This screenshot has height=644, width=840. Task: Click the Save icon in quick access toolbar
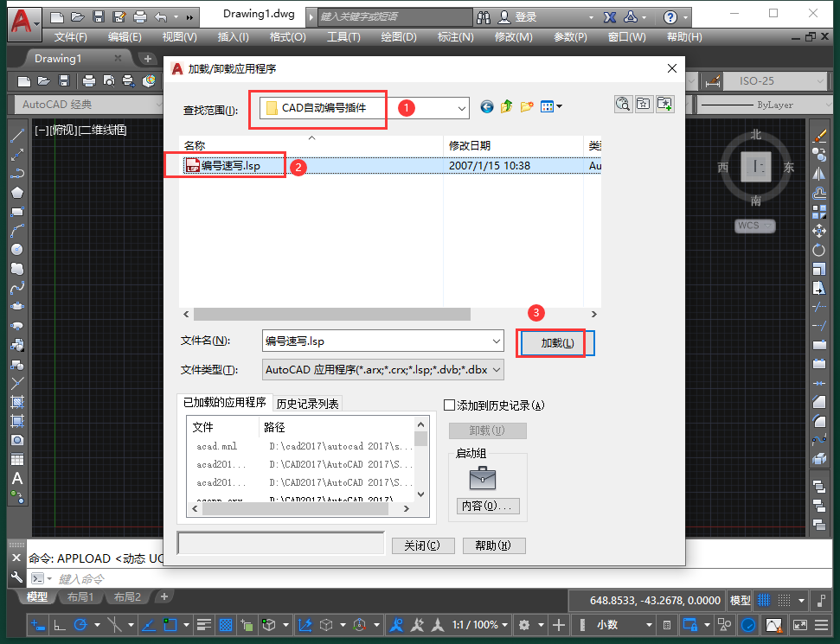point(99,17)
